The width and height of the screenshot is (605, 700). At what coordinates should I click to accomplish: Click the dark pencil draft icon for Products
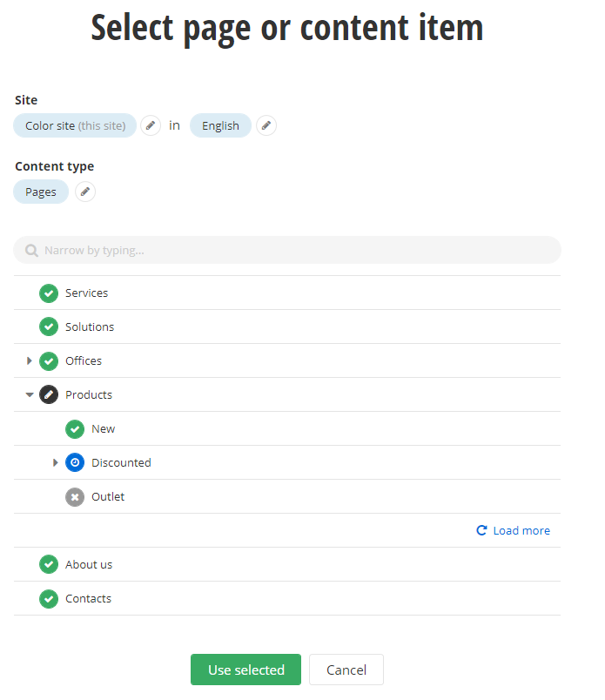pyautogui.click(x=49, y=395)
